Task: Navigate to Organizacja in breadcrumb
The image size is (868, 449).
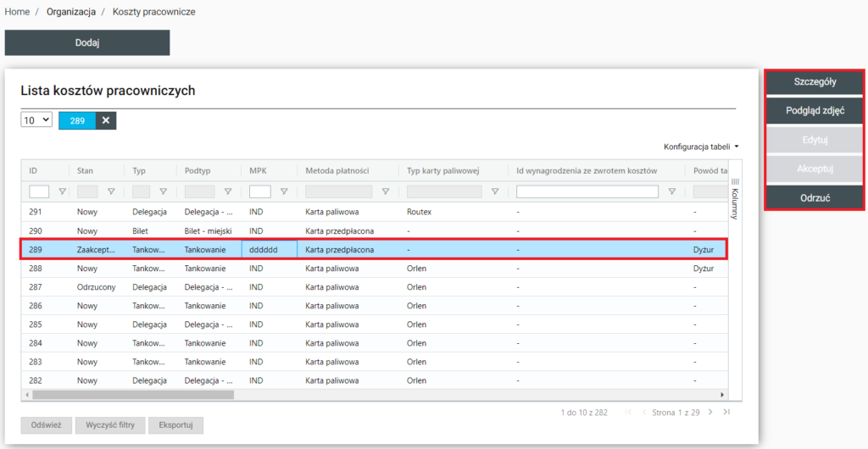Action: 70,12
